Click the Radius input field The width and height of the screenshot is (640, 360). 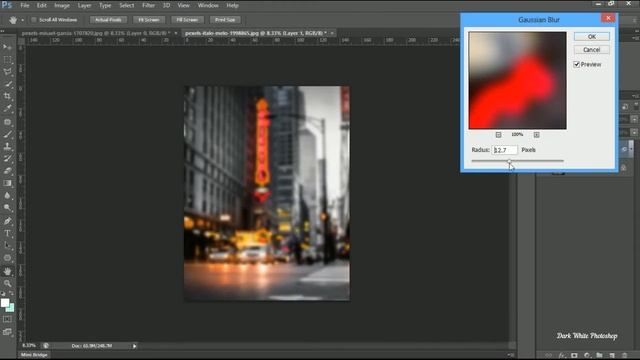tap(504, 150)
